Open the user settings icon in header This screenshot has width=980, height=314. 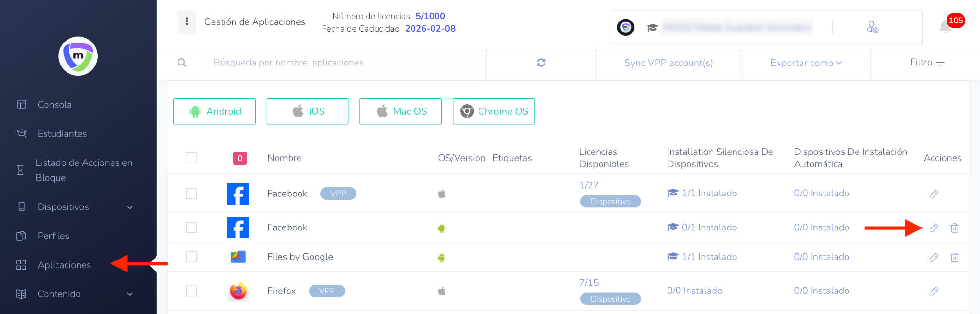872,27
